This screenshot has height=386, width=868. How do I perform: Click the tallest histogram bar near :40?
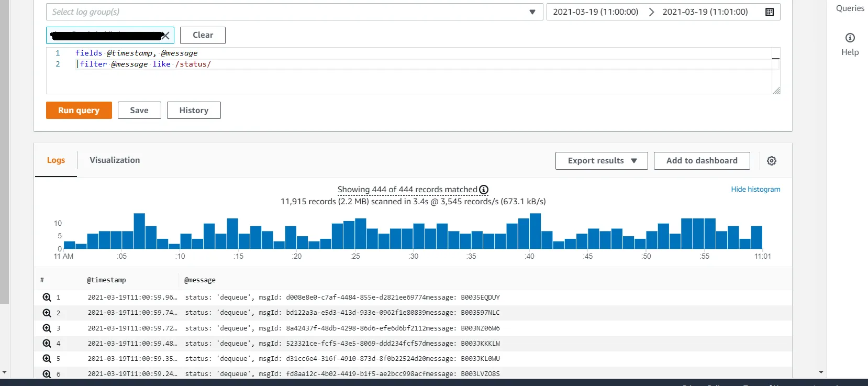click(535, 231)
